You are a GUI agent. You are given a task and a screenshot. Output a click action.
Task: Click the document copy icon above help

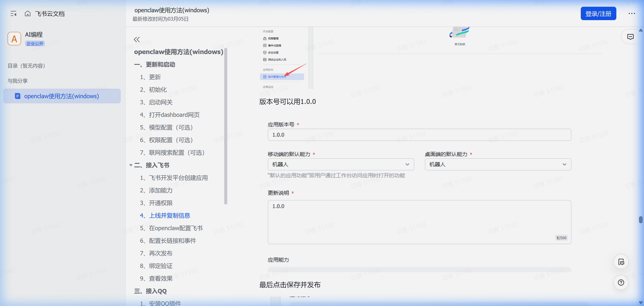point(621,262)
